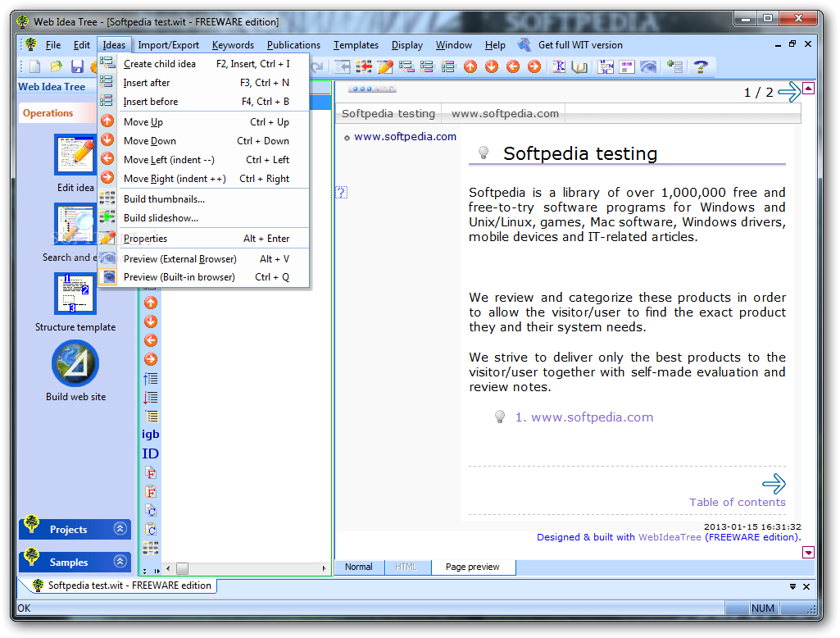
Task: Click the question mark help icon
Action: (x=700, y=66)
